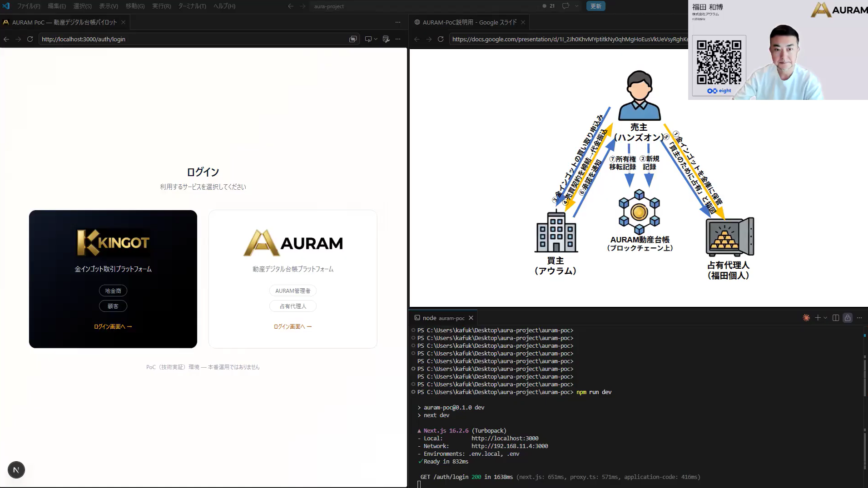Open localhost browser toolbar more options

click(398, 39)
